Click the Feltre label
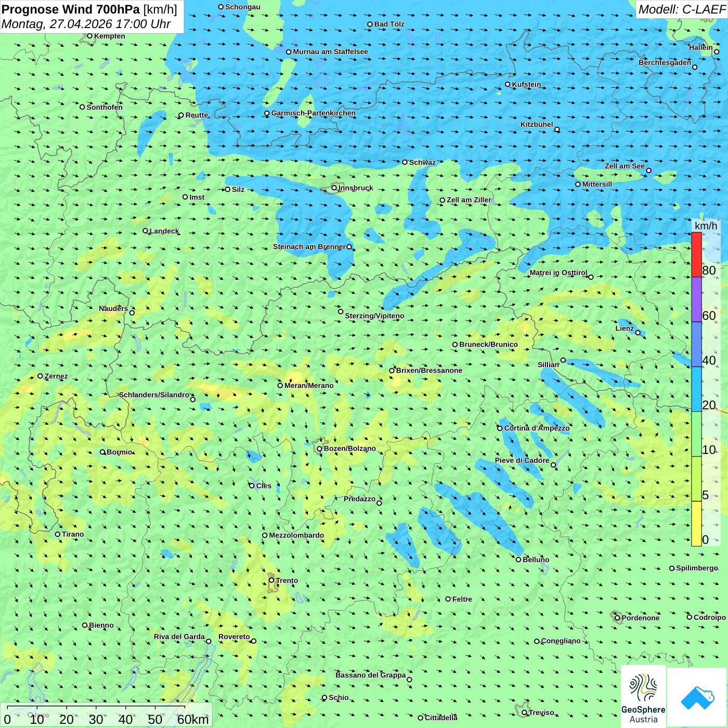 [x=462, y=599]
